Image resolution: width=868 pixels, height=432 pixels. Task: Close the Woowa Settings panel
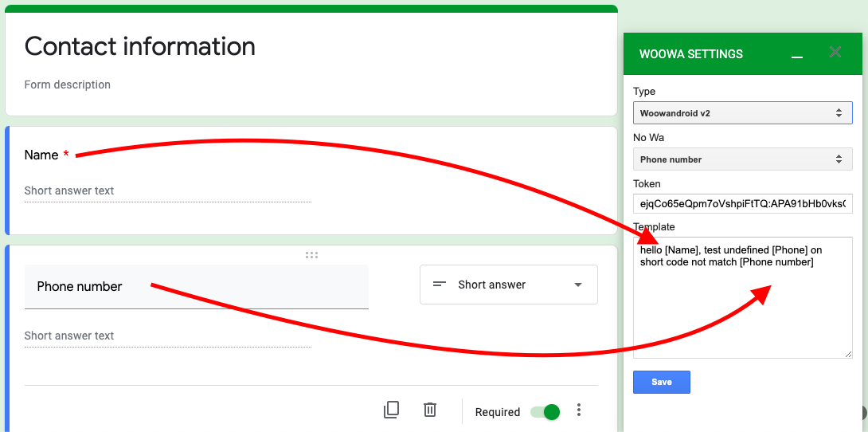[835, 53]
